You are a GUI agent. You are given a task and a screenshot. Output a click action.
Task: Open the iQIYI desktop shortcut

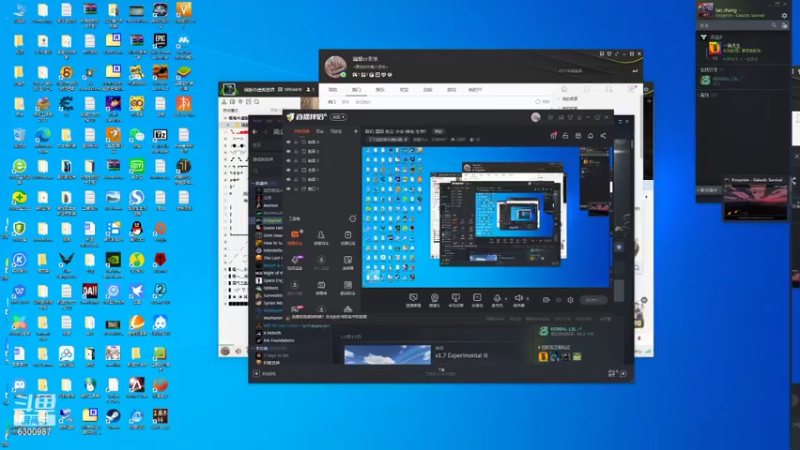(x=137, y=166)
